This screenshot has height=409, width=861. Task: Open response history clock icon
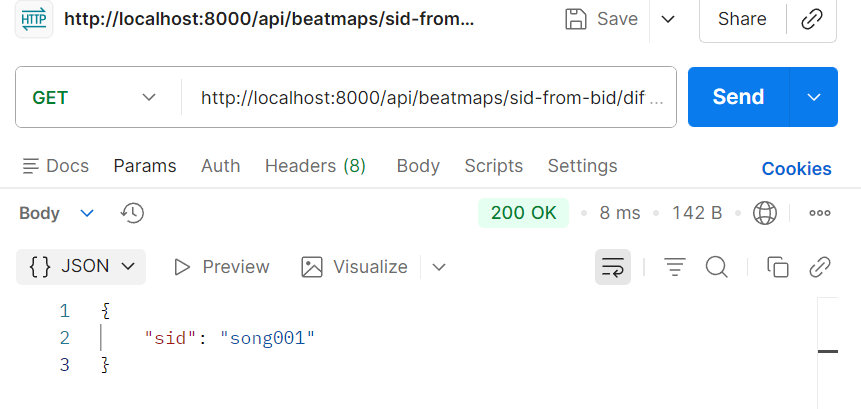pos(132,213)
